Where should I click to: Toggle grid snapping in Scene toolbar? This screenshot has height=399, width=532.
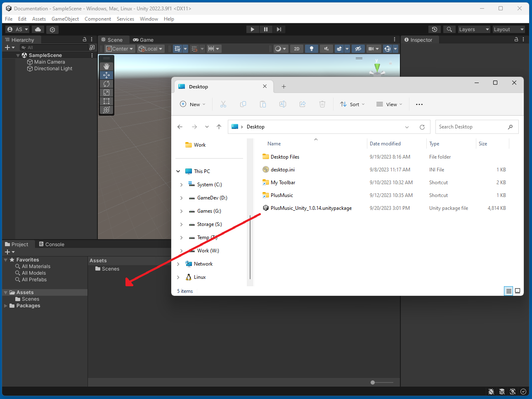194,49
